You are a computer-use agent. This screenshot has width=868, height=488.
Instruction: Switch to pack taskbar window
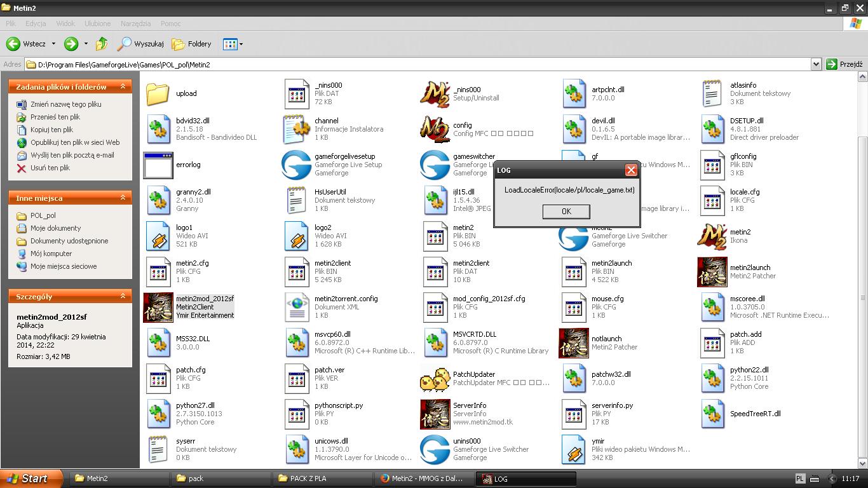[221, 478]
